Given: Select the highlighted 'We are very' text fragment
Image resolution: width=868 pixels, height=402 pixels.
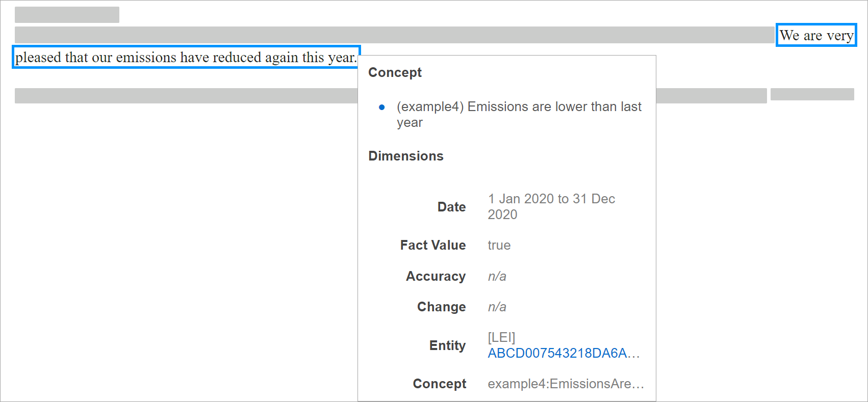Looking at the screenshot, I should 816,35.
